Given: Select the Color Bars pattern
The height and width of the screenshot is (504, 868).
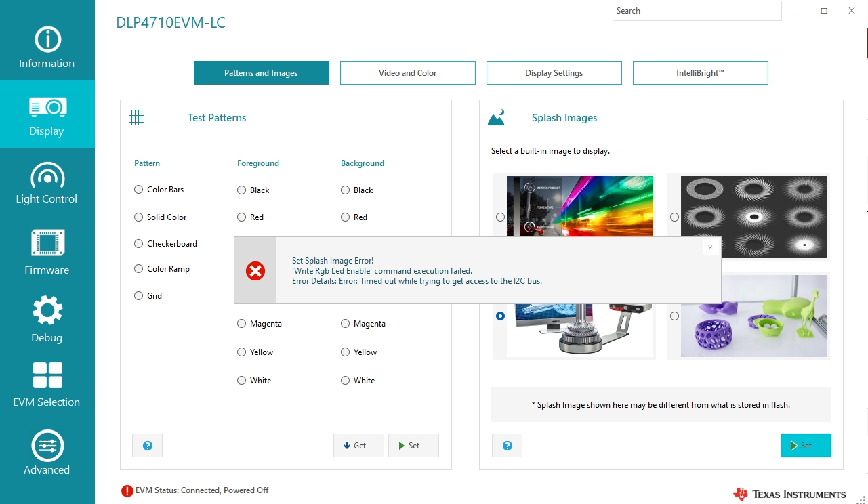Looking at the screenshot, I should (139, 190).
